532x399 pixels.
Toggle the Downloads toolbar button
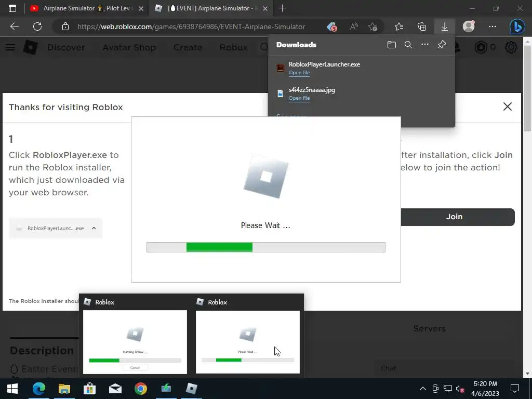pos(445,26)
